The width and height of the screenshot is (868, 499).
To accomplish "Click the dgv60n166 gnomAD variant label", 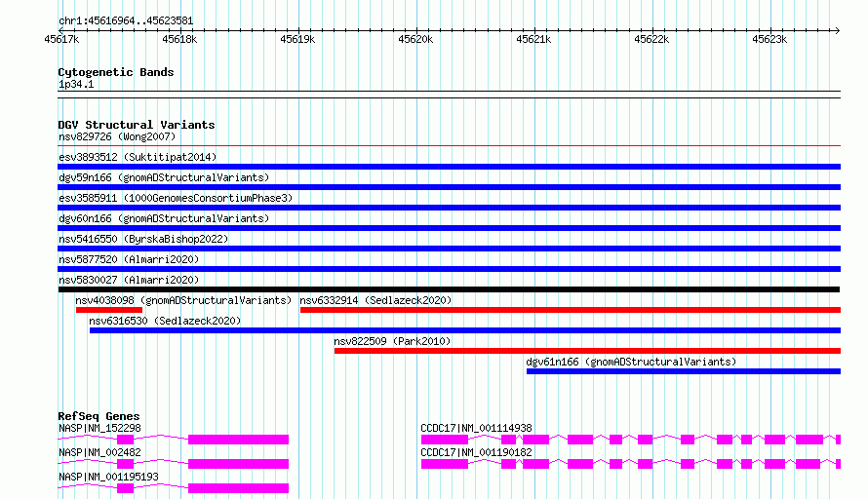I will pyautogui.click(x=164, y=218).
